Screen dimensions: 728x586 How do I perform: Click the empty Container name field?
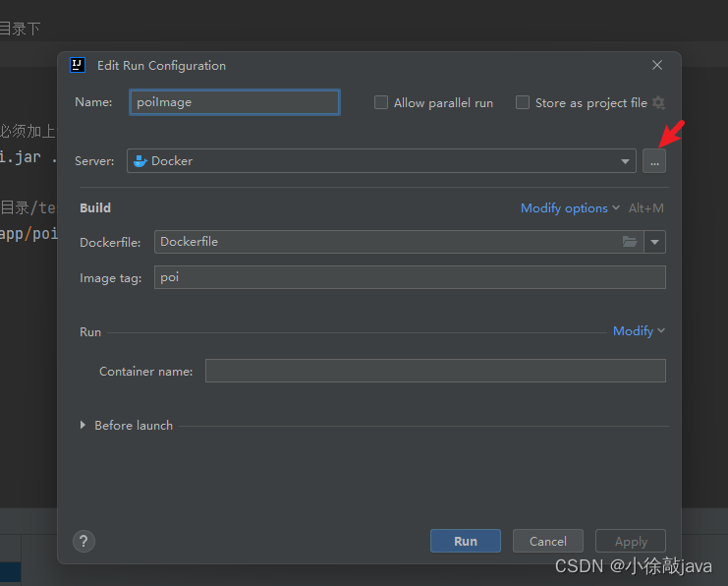point(435,371)
